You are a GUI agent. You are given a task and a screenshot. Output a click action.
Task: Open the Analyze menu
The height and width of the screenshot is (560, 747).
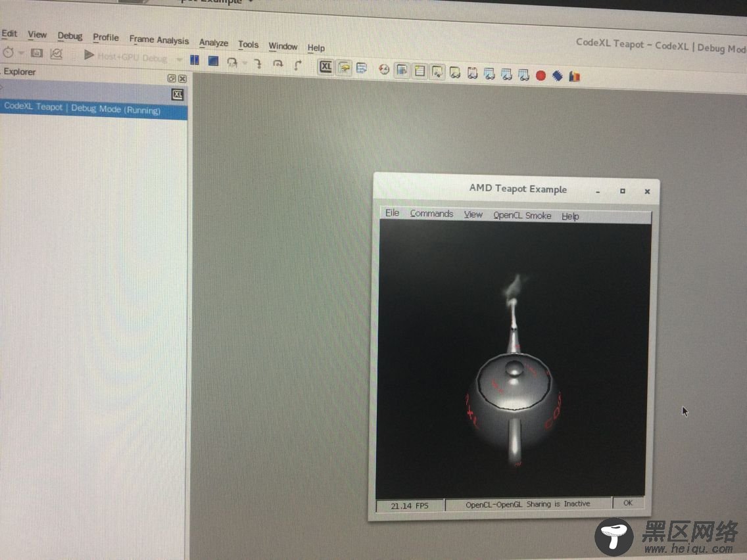click(214, 42)
